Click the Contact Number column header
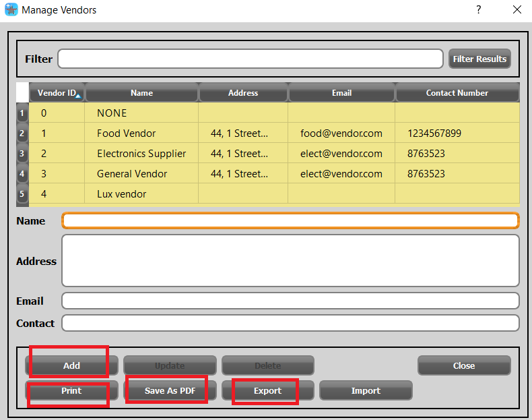Image resolution: width=532 pixels, height=420 pixels. coord(457,93)
